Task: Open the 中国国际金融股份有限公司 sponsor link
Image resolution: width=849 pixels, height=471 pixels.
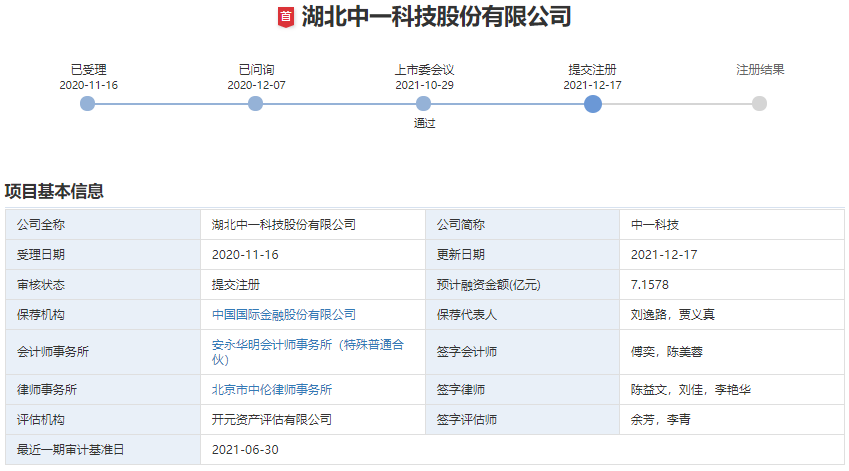Action: 284,315
